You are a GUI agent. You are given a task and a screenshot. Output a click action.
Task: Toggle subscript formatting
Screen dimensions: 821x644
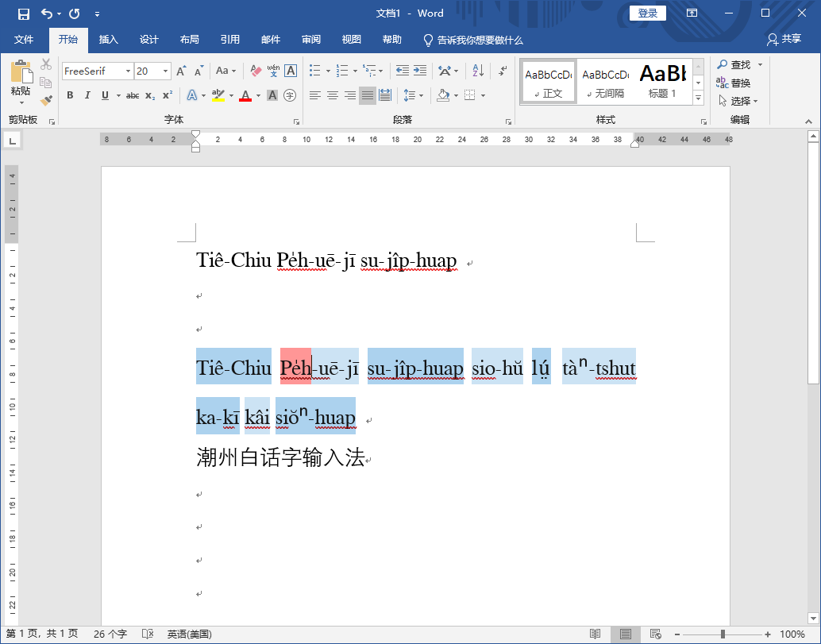[x=150, y=95]
